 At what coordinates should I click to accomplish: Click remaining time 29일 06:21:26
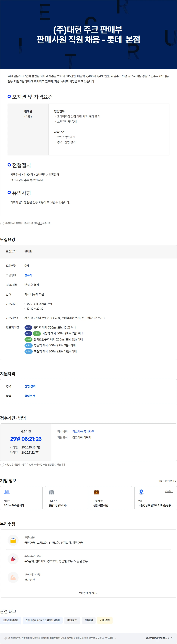tap(26, 439)
